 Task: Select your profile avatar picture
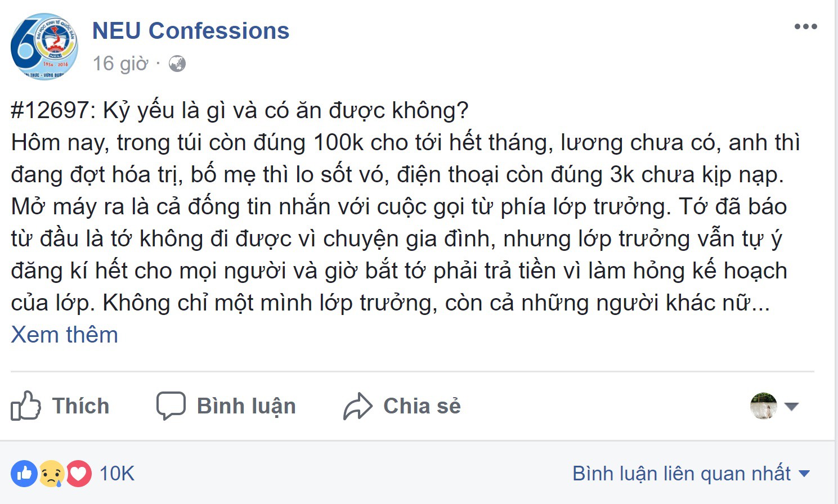[764, 405]
